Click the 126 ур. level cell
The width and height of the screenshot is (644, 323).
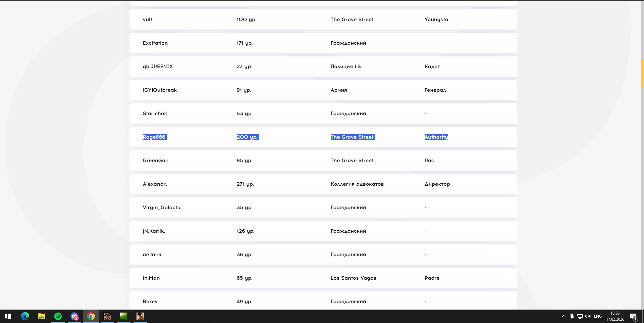246,231
